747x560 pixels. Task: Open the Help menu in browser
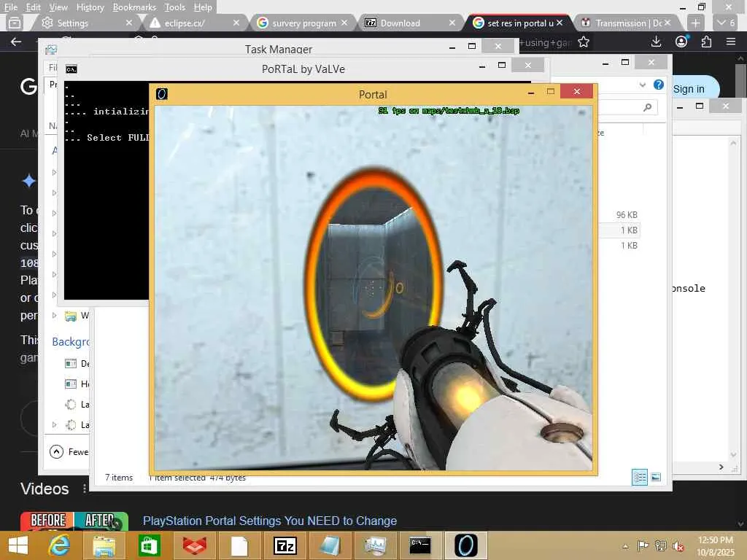203,7
